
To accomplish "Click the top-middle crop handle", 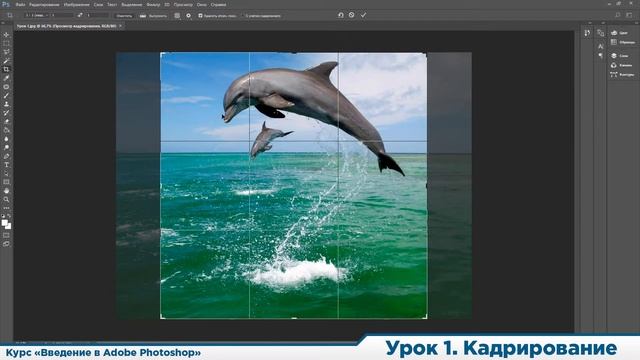I will point(294,53).
